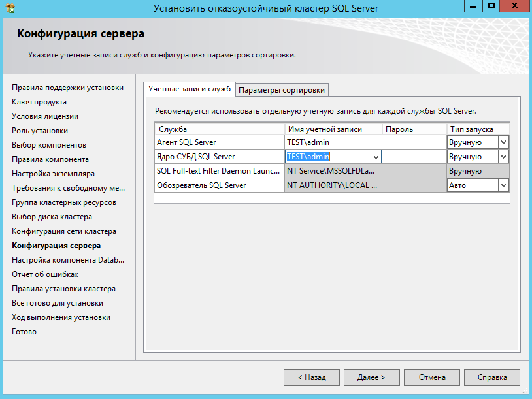
Task: Go to Отчет об ошибках step
Action: [x=45, y=274]
